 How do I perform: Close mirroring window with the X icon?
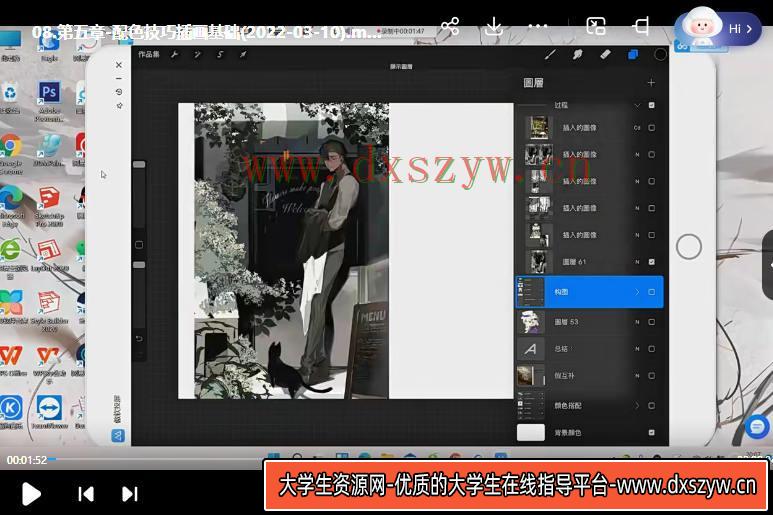[119, 65]
